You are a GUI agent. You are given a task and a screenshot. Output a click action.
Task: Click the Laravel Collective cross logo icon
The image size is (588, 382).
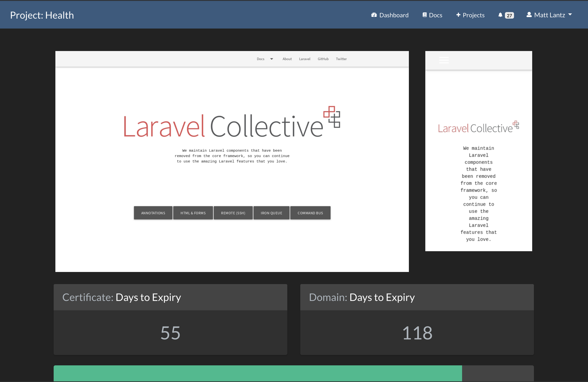click(x=332, y=117)
